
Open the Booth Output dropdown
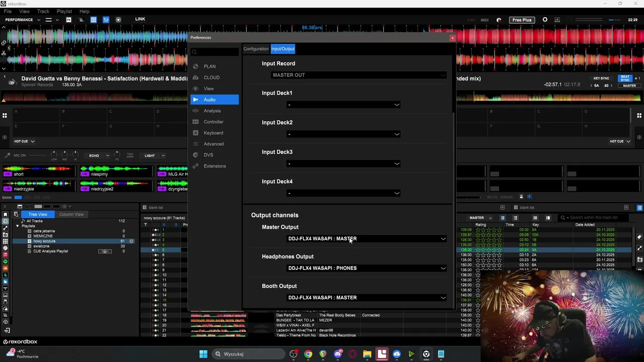(367, 298)
